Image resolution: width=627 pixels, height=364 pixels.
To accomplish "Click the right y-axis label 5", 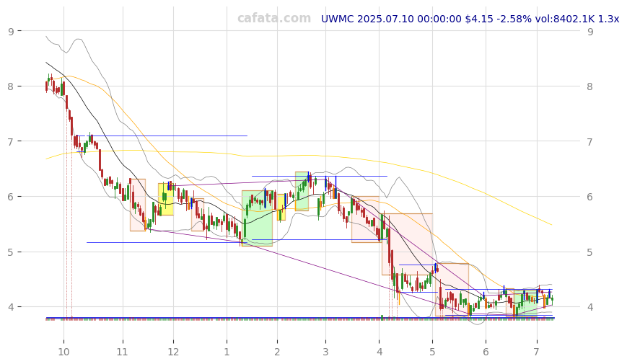I will (x=589, y=252).
